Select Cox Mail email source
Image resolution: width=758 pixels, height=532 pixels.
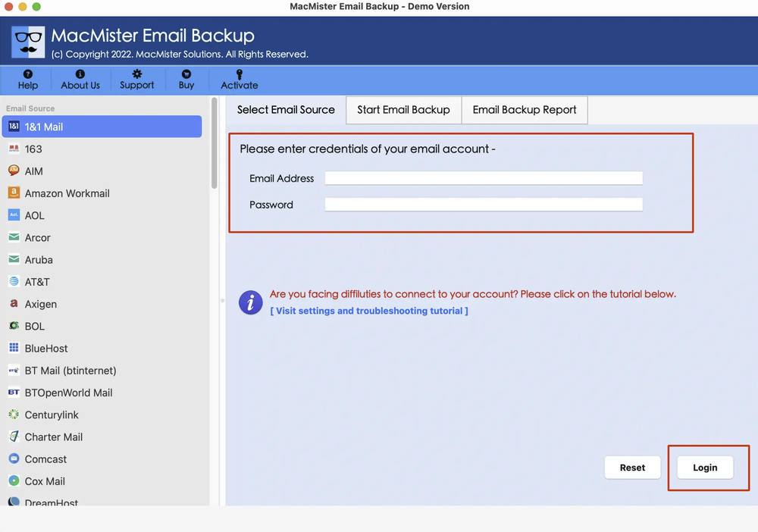tap(102, 481)
